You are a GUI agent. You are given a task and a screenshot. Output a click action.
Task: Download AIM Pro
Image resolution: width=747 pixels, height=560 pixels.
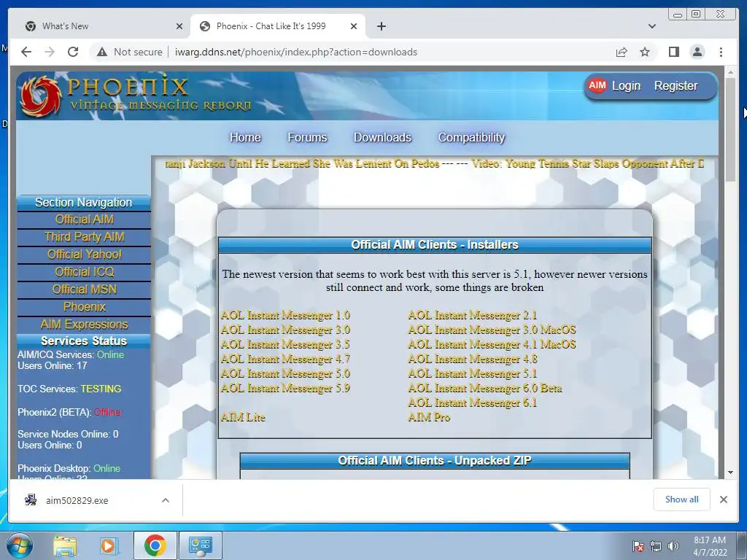point(429,418)
